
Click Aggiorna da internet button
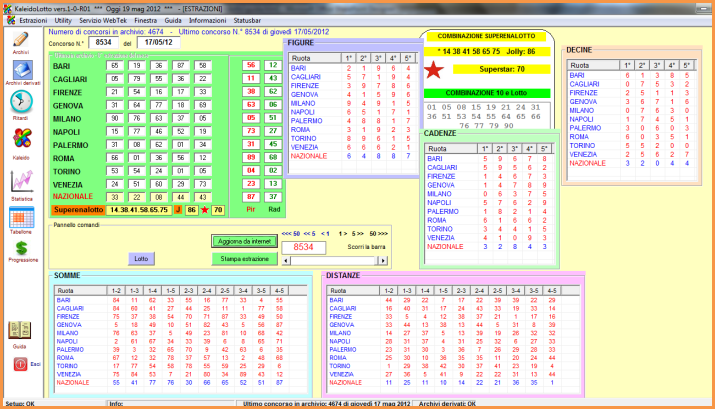point(244,241)
